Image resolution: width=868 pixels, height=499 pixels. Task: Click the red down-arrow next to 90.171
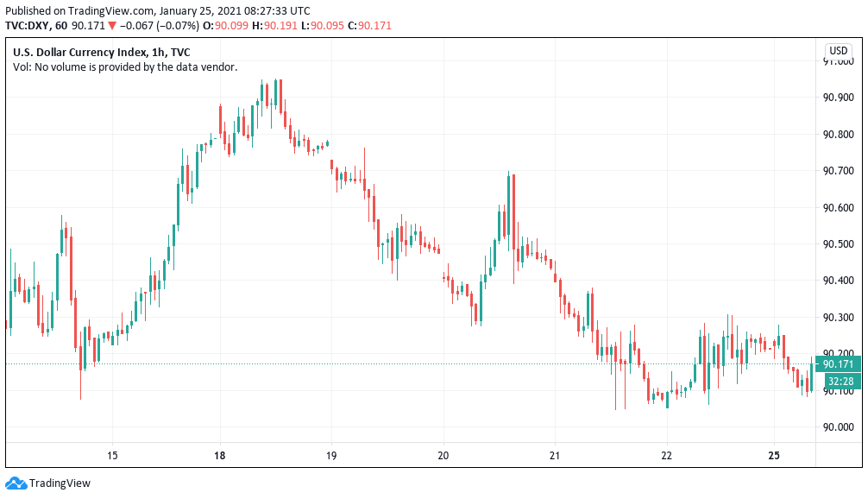click(x=112, y=26)
